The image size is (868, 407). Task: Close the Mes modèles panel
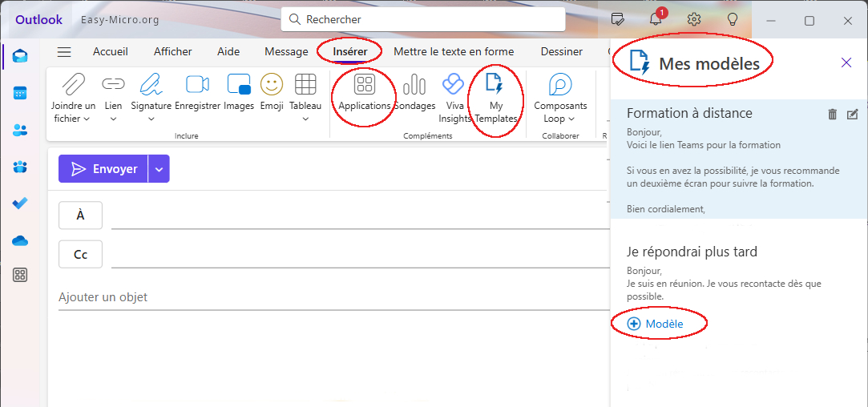pyautogui.click(x=846, y=62)
